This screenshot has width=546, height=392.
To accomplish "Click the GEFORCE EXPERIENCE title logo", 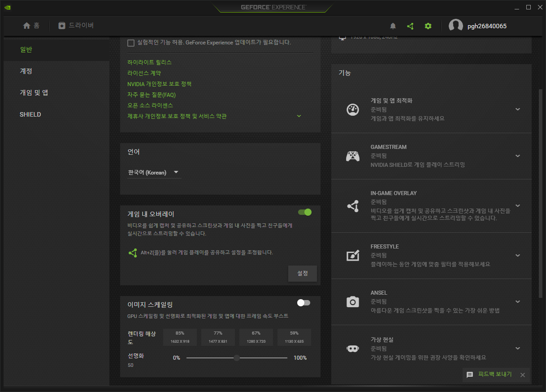I will point(273,7).
